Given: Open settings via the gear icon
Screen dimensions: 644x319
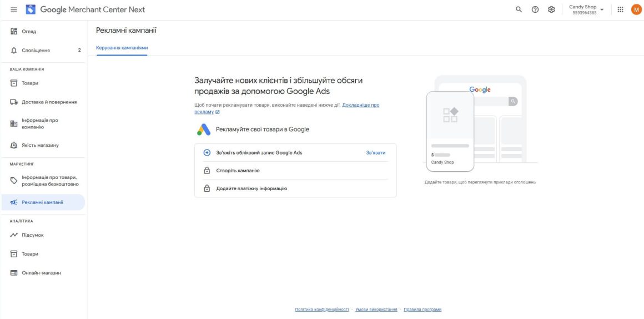Looking at the screenshot, I should point(552,9).
